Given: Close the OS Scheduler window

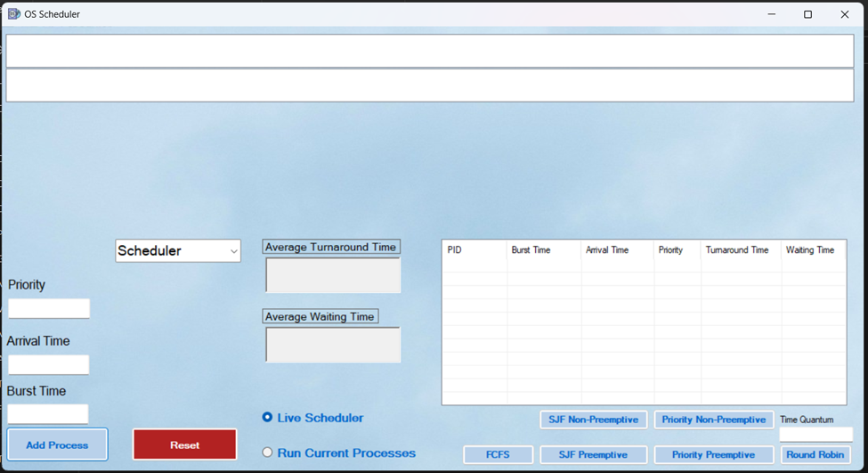Looking at the screenshot, I should click(845, 14).
